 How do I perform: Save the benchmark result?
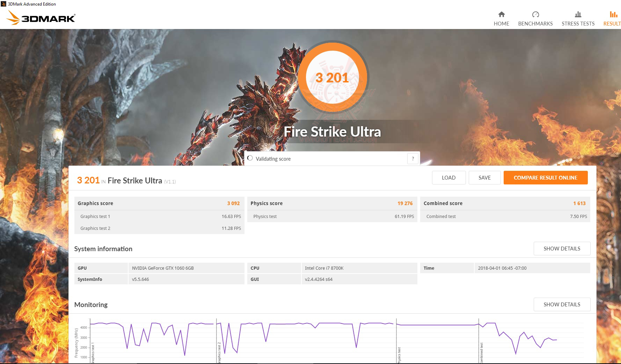click(x=485, y=177)
